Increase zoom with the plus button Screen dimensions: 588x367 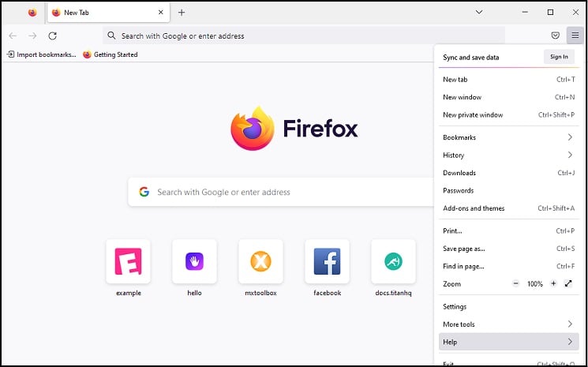pyautogui.click(x=553, y=284)
